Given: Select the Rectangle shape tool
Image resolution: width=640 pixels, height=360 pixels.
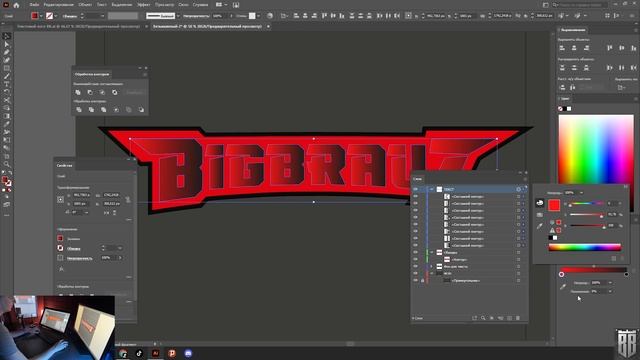Looking at the screenshot, I should pos(7,68).
